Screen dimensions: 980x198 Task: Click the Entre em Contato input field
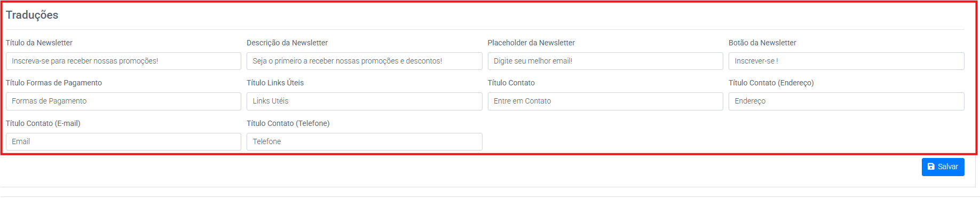pyautogui.click(x=605, y=101)
